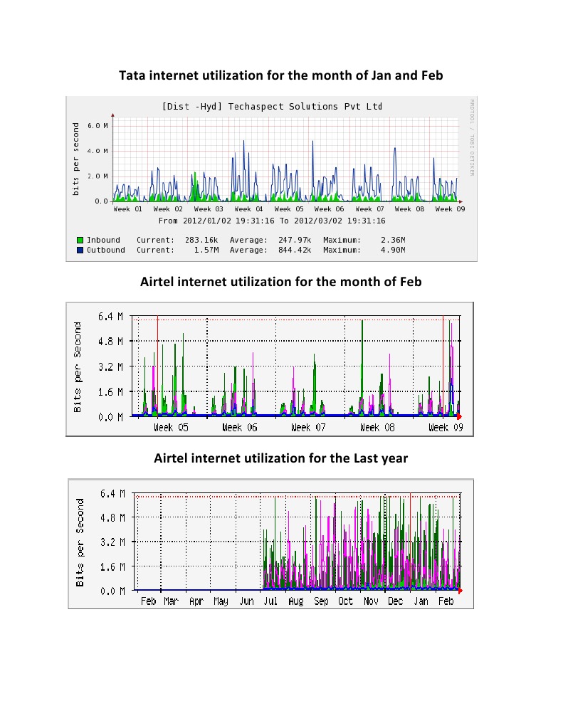Click 'Nov' month label on yearly chart
Viewport: 563px width, 728px height.
point(371,601)
